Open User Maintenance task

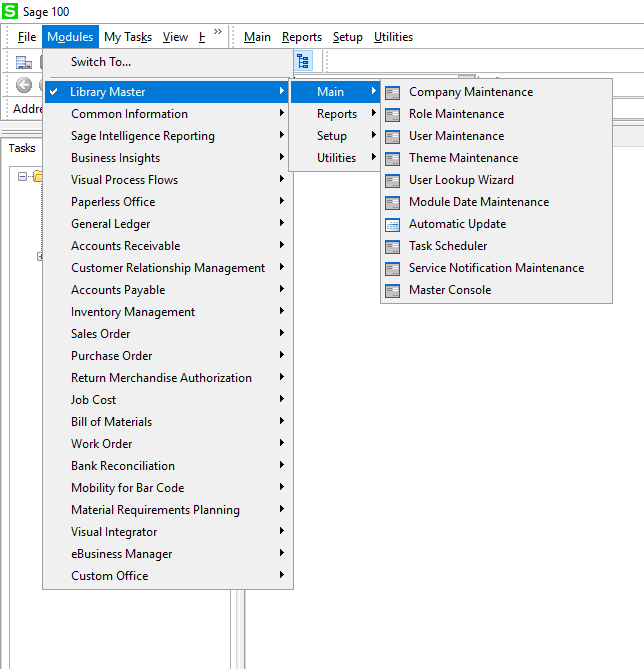pyautogui.click(x=496, y=136)
